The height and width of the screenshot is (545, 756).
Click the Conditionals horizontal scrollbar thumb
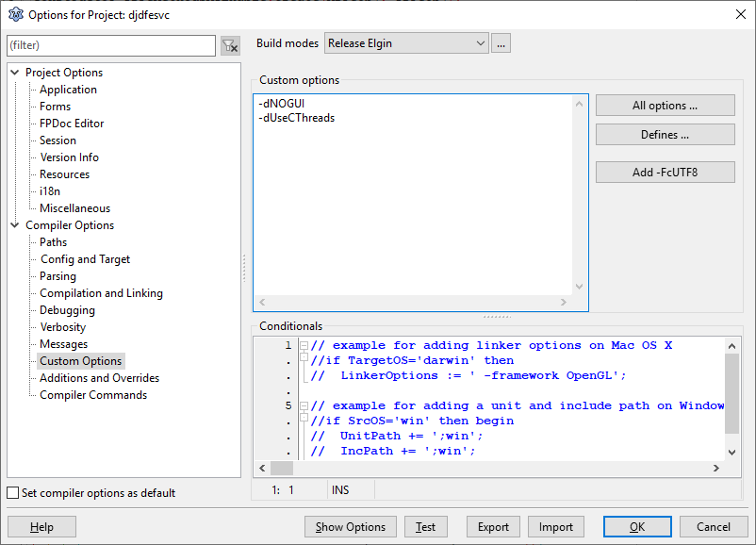click(x=282, y=468)
